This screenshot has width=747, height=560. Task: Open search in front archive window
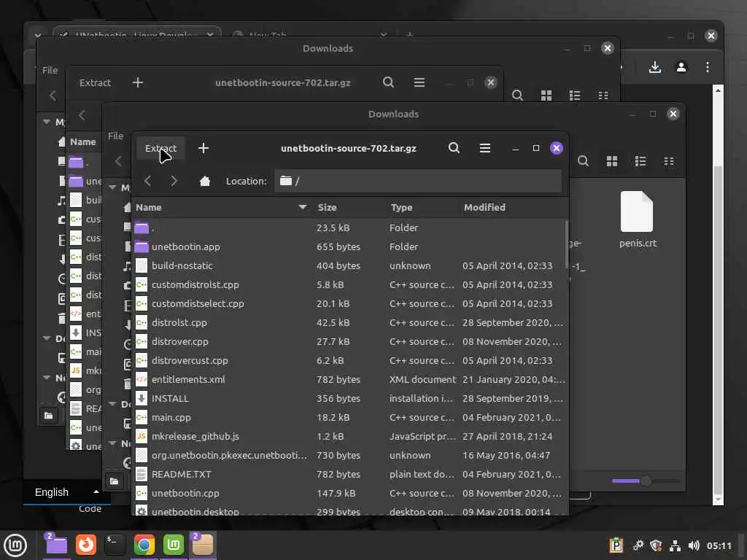[454, 148]
